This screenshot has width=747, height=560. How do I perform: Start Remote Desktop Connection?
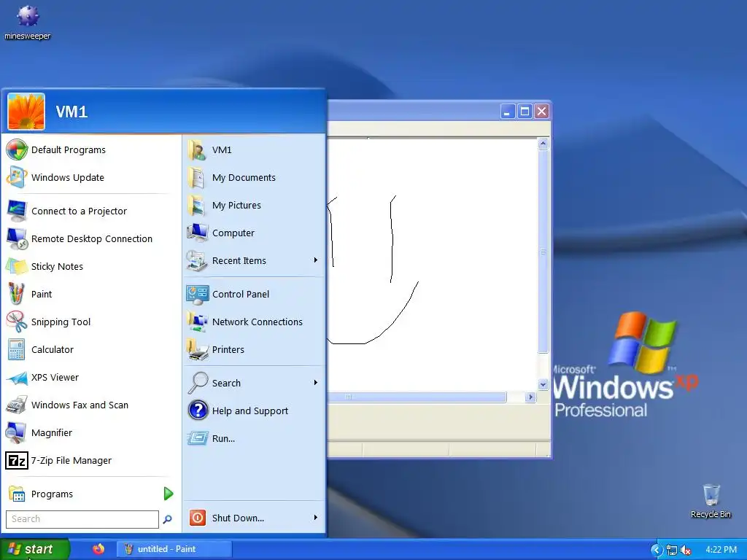coord(90,238)
